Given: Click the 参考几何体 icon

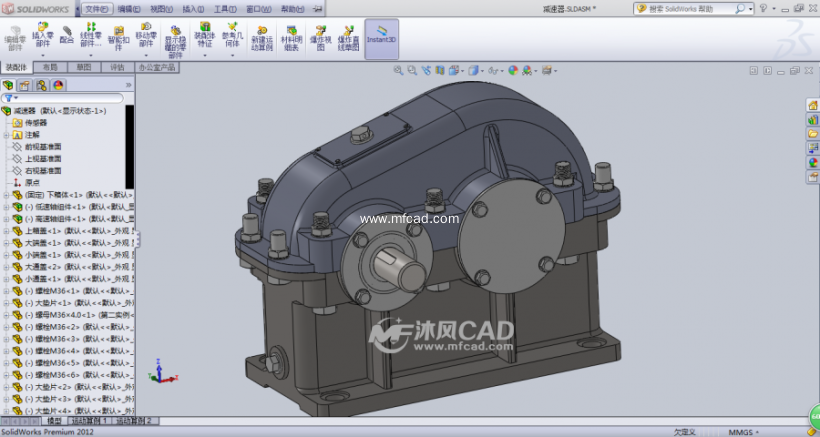Looking at the screenshot, I should coord(232,36).
